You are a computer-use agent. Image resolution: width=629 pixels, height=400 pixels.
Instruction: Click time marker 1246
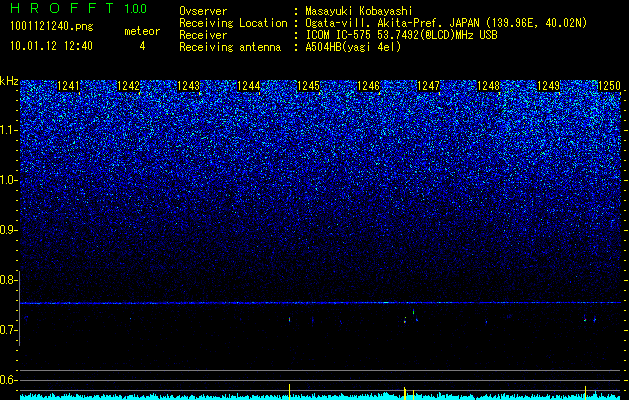click(x=368, y=85)
